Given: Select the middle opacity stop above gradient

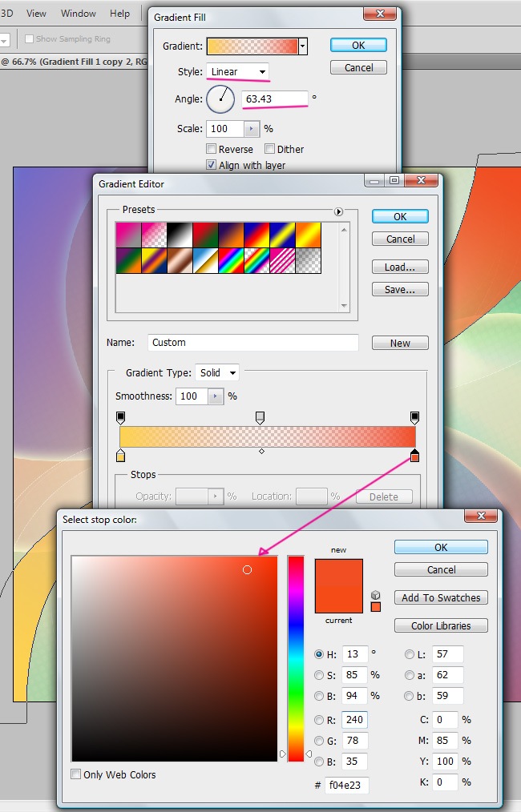Looking at the screenshot, I should 260,417.
